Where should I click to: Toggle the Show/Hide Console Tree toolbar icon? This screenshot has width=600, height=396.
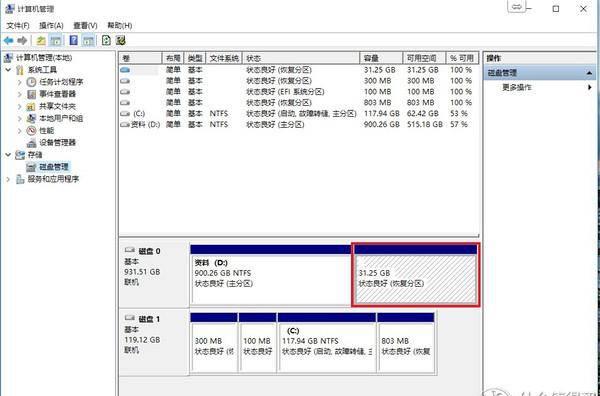point(56,40)
